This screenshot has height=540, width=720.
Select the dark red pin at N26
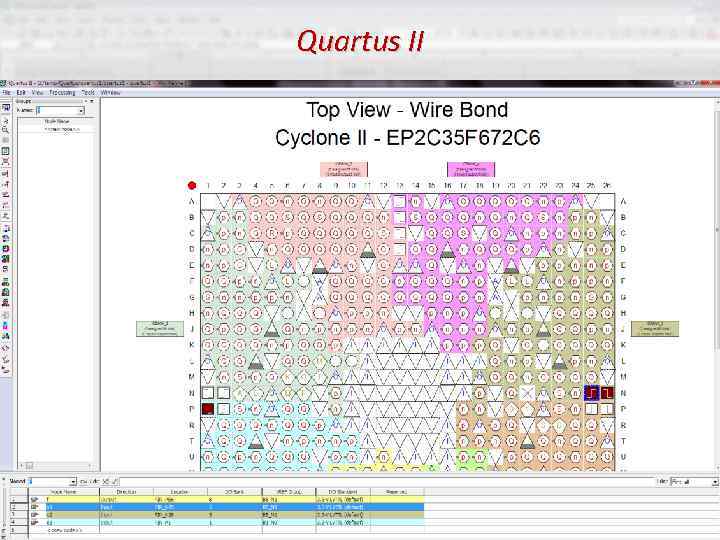(x=607, y=393)
